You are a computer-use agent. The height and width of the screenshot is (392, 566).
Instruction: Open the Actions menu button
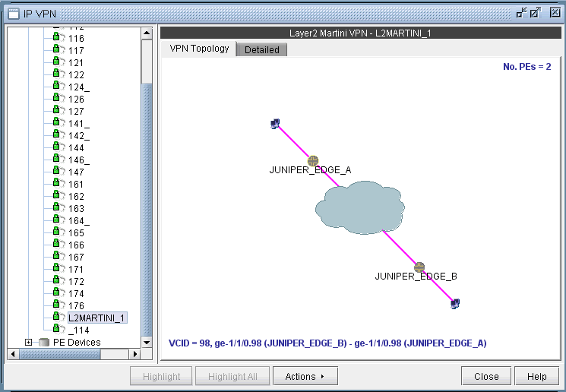click(x=305, y=377)
